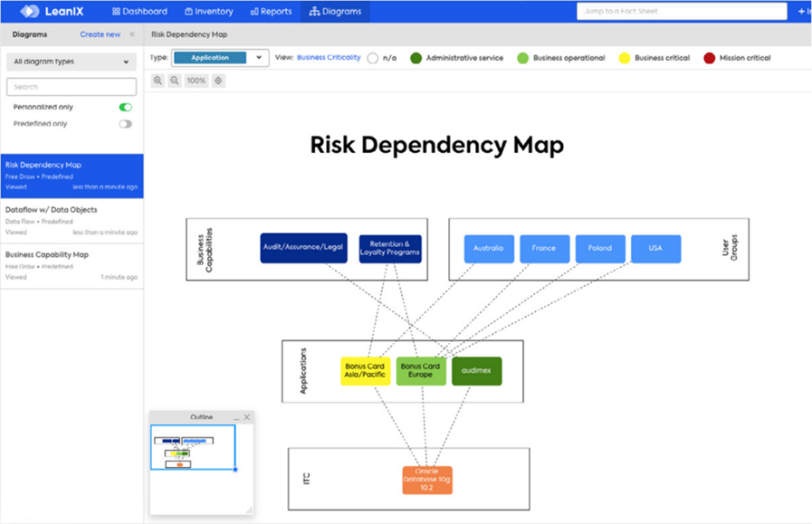812x524 pixels.
Task: Zoom out of the diagram
Action: 175,81
